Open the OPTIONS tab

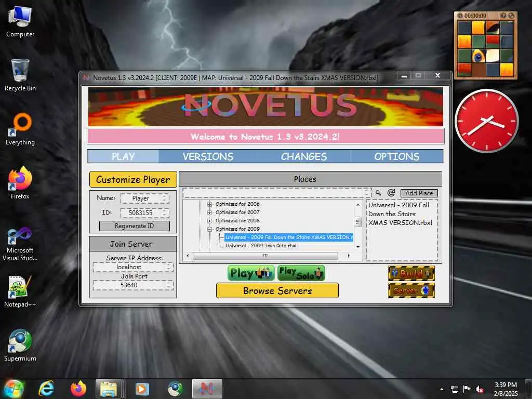(396, 156)
